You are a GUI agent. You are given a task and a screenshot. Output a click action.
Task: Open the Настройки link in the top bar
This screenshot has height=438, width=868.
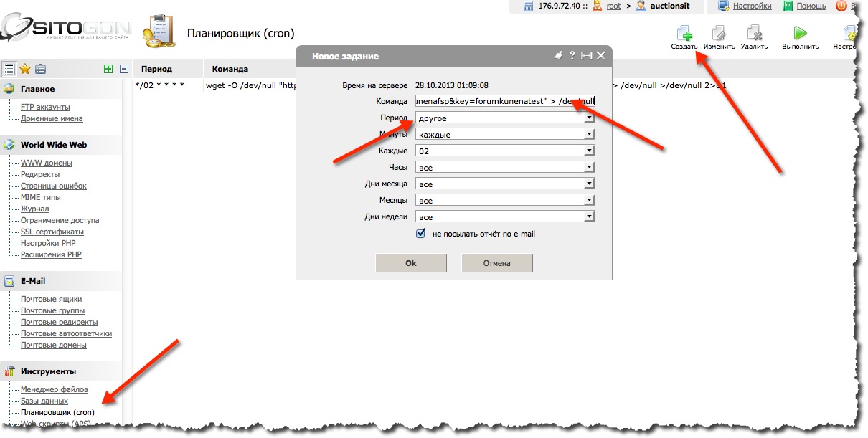[x=752, y=6]
